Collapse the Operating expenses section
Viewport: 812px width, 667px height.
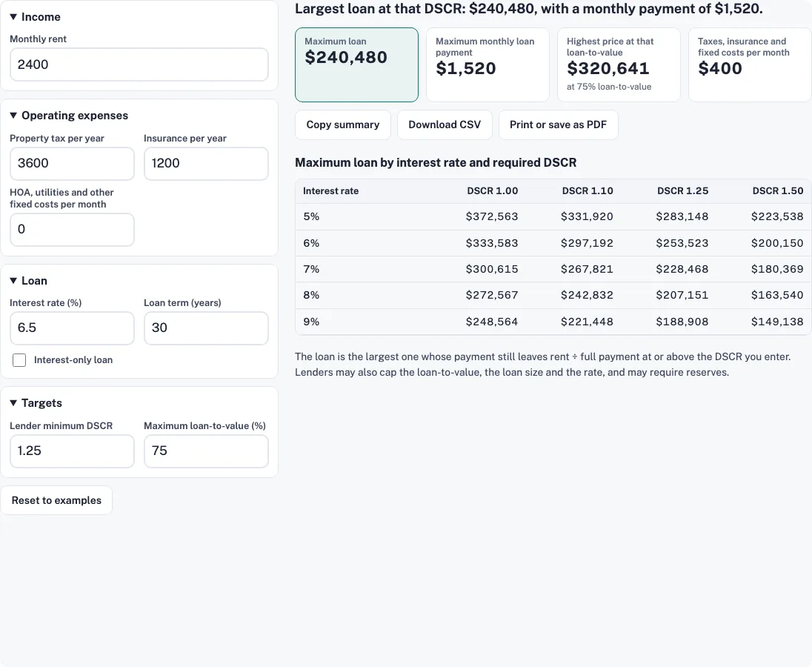(x=69, y=116)
